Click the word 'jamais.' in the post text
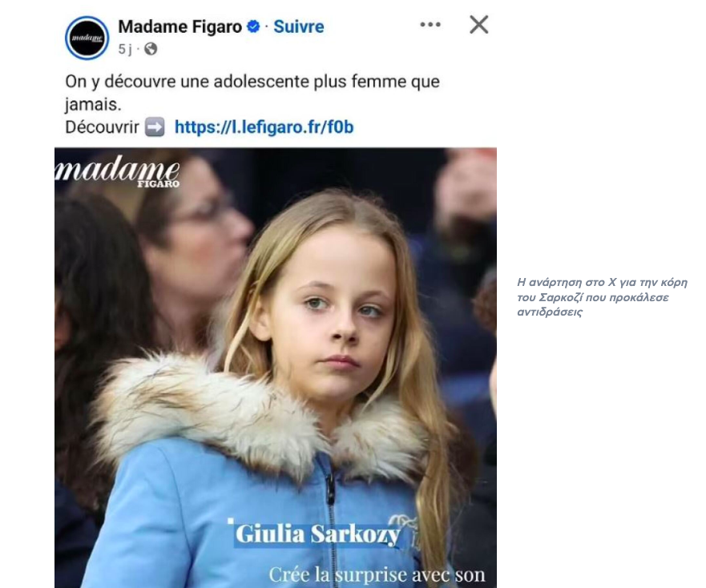The width and height of the screenshot is (706, 588). coord(93,105)
